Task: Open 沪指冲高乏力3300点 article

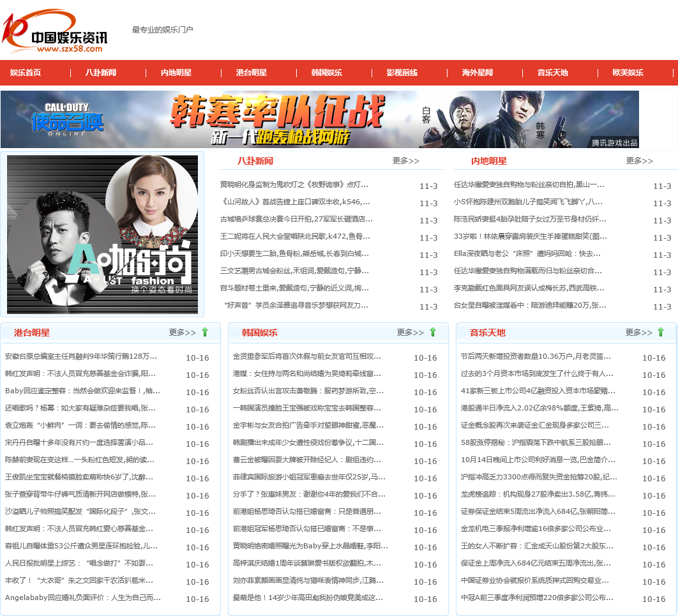Action: [x=539, y=477]
